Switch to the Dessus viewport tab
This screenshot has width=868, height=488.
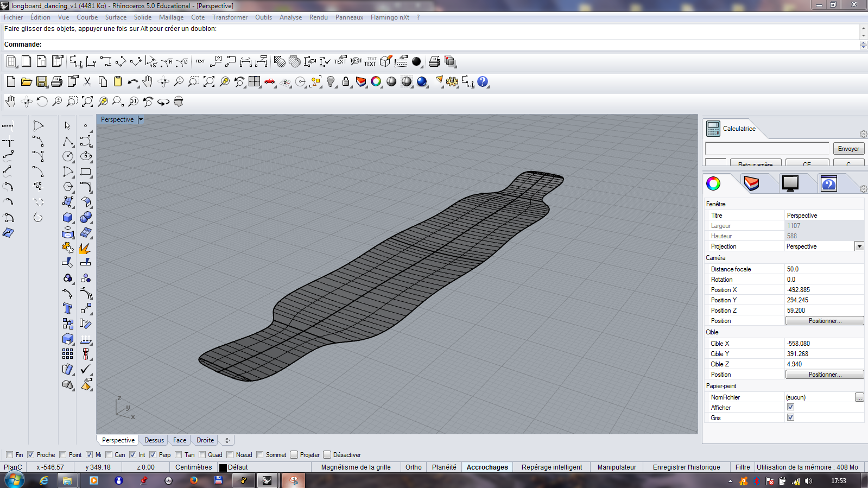(154, 440)
